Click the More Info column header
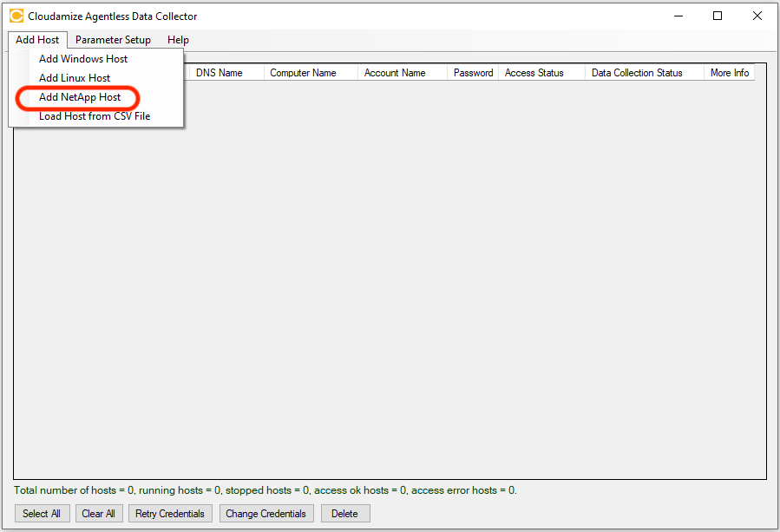Viewport: 780px width, 532px height. click(x=730, y=73)
